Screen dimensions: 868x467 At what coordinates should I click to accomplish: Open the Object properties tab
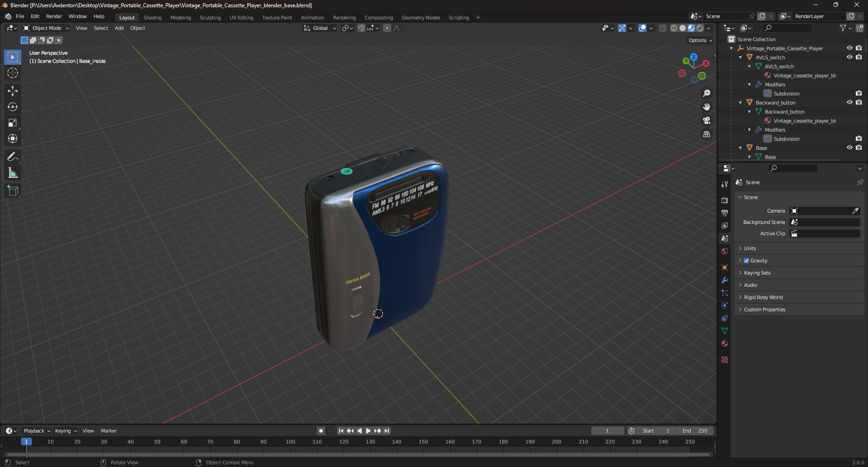click(725, 267)
